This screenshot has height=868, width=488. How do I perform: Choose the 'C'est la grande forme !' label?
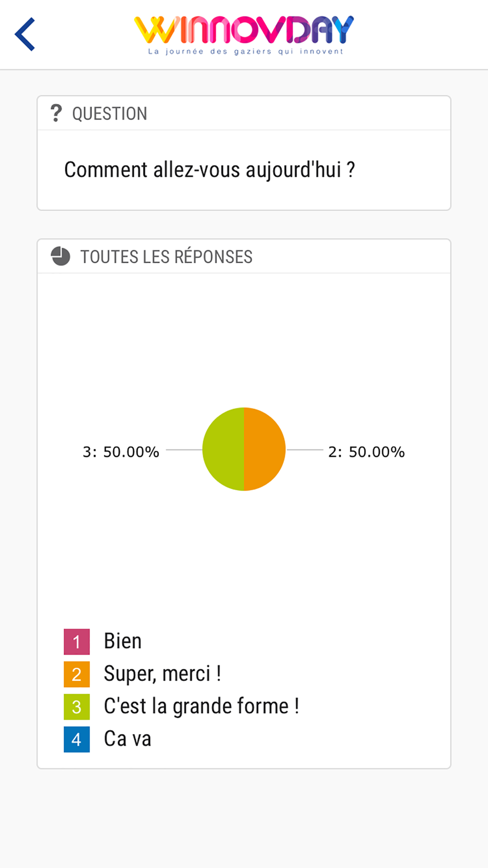(202, 706)
